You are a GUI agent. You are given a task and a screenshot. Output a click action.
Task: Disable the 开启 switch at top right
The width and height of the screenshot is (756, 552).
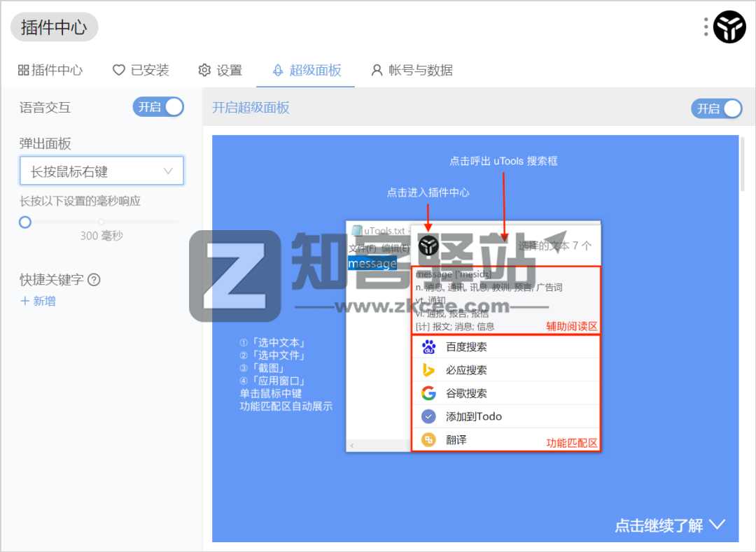[716, 108]
